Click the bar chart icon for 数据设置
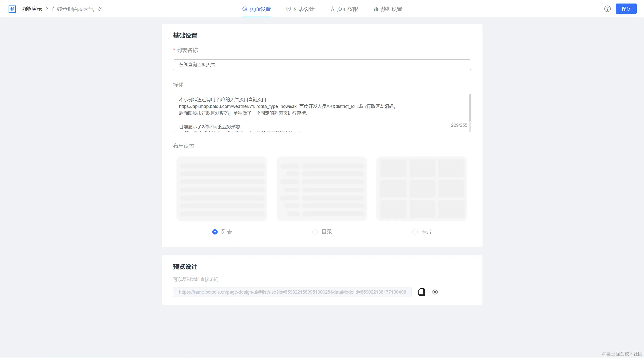The image size is (644, 358). click(376, 9)
